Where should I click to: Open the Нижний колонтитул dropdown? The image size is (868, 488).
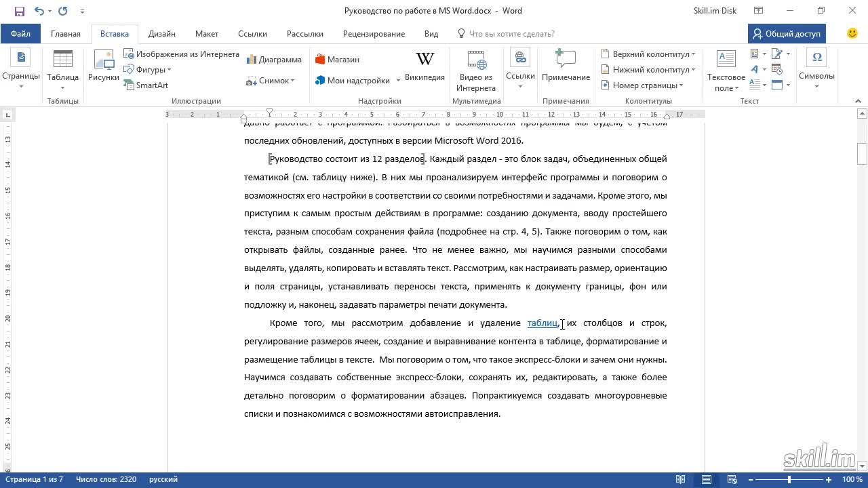[648, 70]
